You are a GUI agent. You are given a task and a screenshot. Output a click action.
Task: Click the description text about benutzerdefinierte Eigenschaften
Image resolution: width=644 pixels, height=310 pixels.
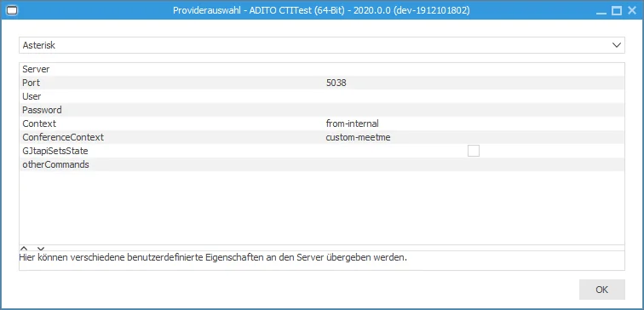pos(213,258)
